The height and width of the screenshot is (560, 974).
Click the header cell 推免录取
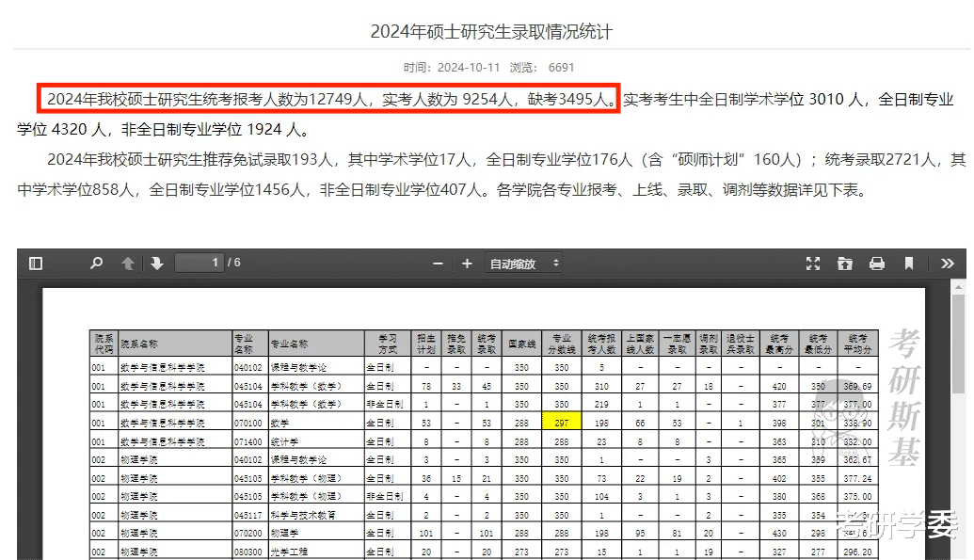pyautogui.click(x=455, y=344)
